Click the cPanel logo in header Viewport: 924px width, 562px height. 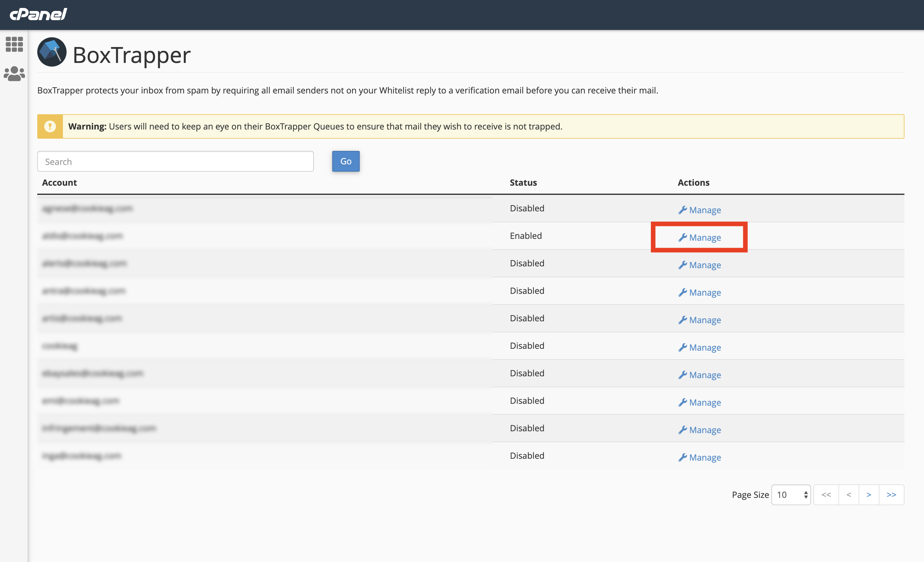(38, 14)
